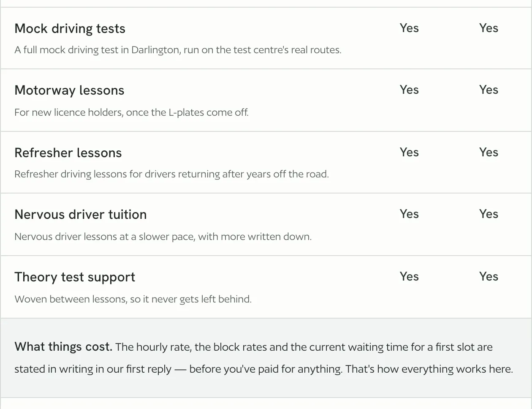Click second Yes in Nervous driver tuition row
Screen dimensions: 532x409
point(489,214)
